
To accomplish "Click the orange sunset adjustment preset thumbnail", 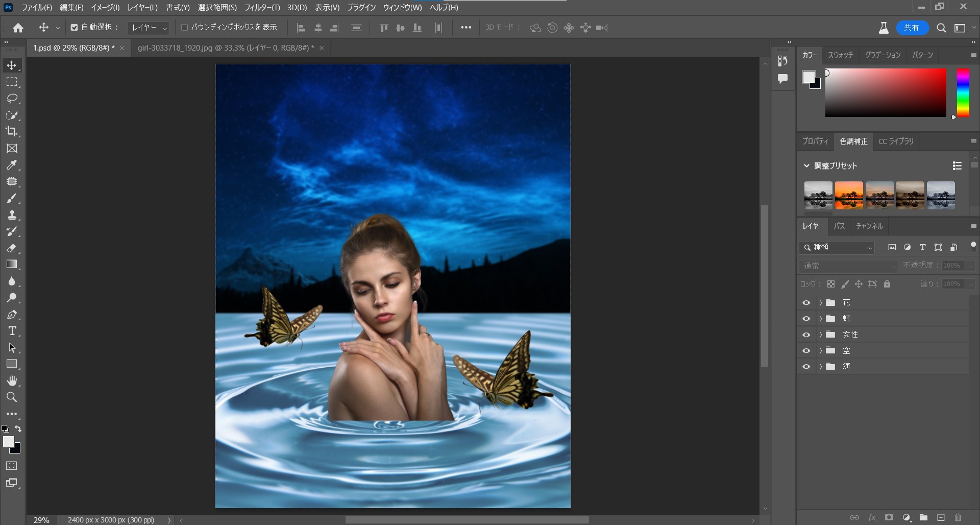I will click(x=849, y=195).
